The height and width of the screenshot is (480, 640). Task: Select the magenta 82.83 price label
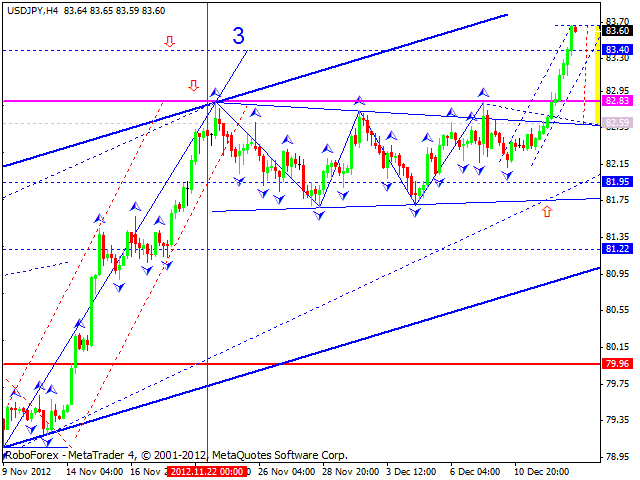point(617,101)
